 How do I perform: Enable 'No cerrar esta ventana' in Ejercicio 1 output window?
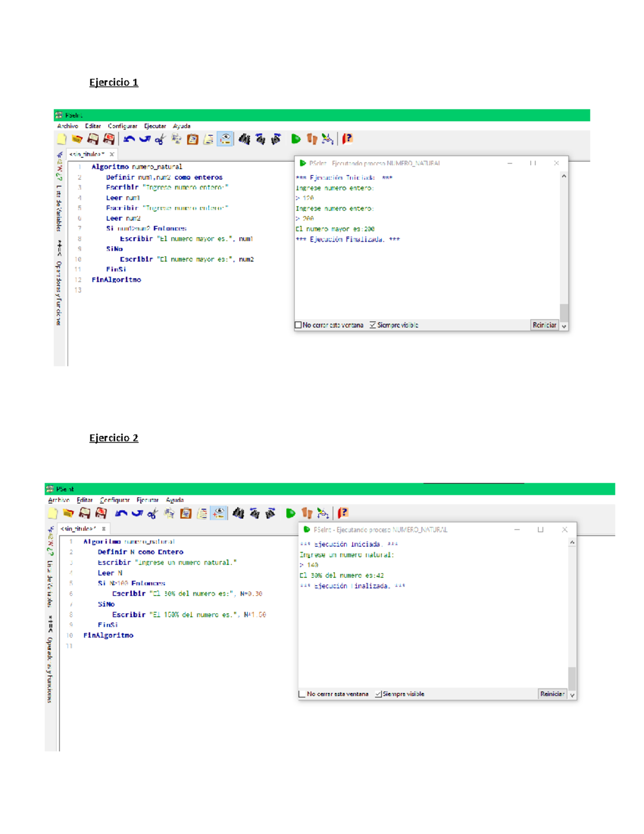tap(298, 325)
